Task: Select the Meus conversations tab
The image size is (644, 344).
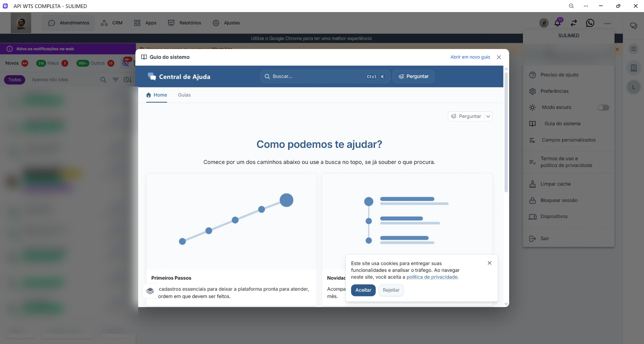Action: (x=52, y=63)
